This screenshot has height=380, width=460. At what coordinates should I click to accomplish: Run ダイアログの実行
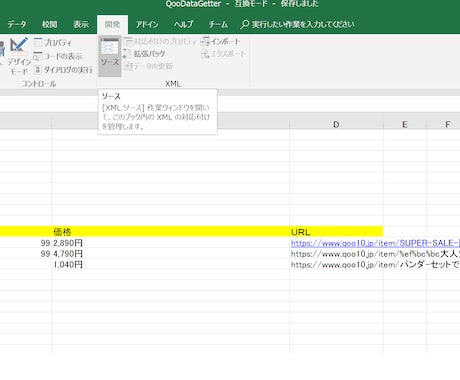63,70
